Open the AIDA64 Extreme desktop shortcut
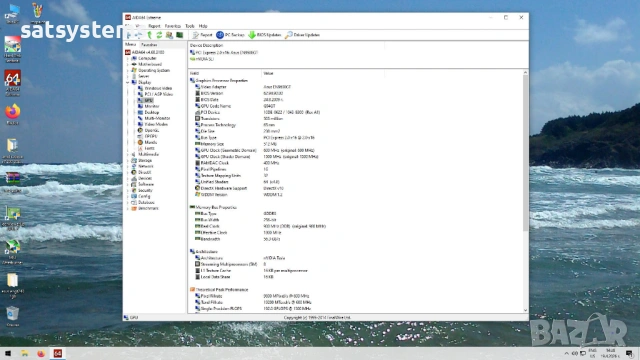The image size is (640, 360). pyautogui.click(x=12, y=83)
